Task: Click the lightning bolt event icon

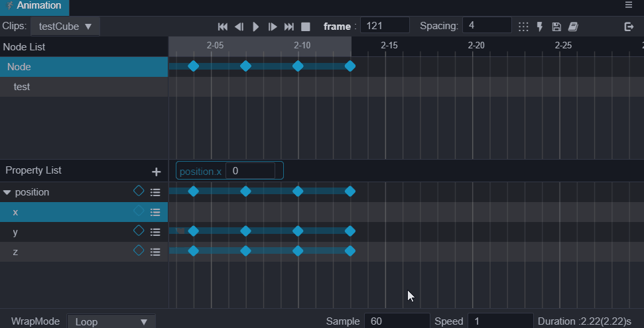Action: 540,27
